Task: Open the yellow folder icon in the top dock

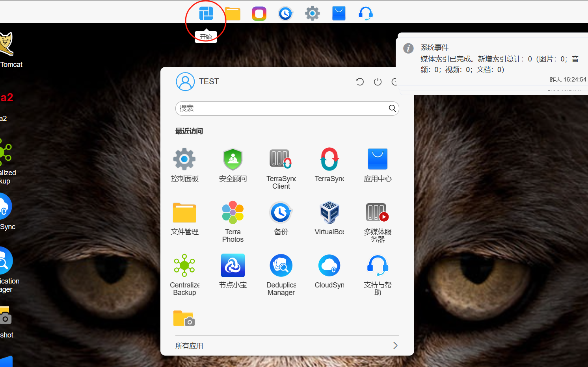Action: tap(233, 13)
